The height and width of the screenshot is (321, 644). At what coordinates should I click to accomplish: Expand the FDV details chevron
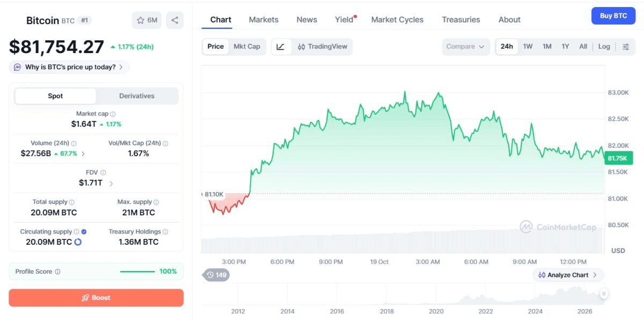point(111,184)
